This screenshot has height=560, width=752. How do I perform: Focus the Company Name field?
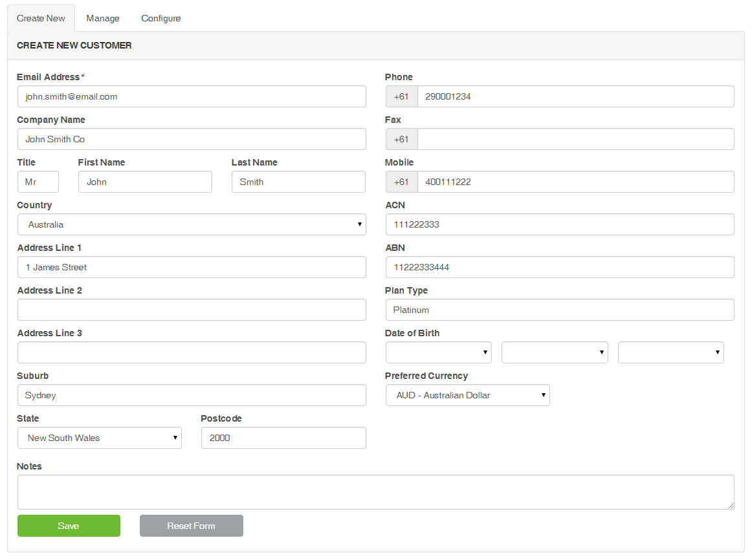(x=192, y=139)
